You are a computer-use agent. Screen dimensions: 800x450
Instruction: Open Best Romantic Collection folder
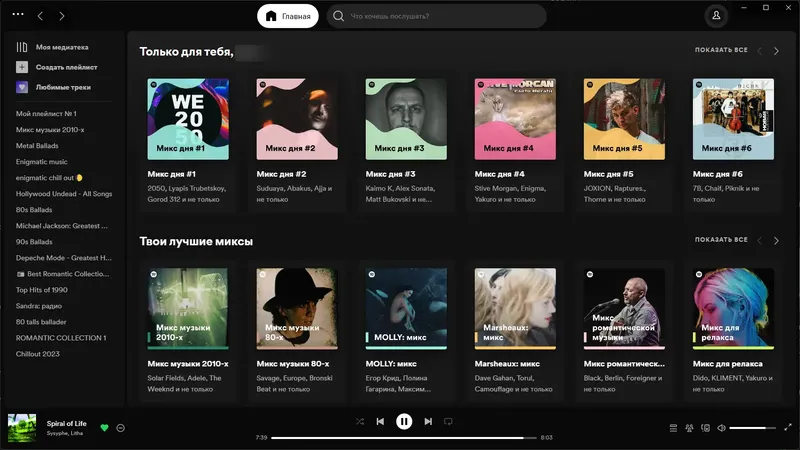(63, 274)
